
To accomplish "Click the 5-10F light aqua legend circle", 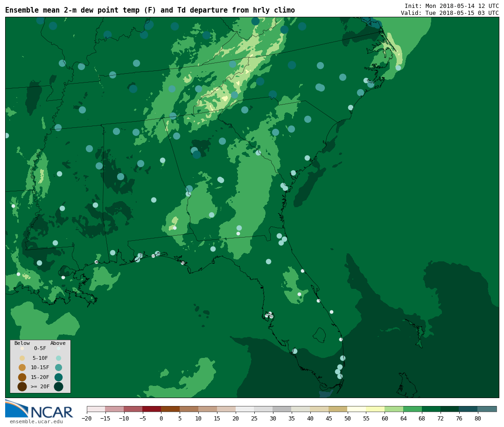I will tap(58, 358).
